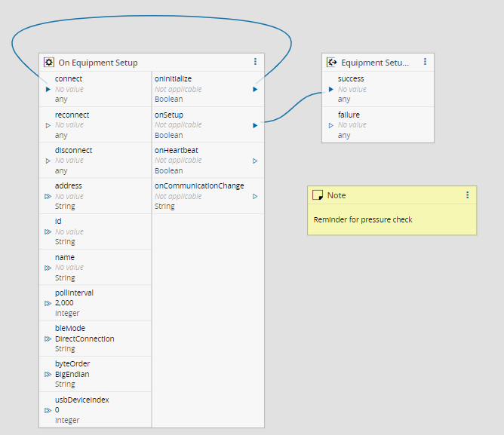504x435 pixels.
Task: Click the success input port arrow
Action: (x=331, y=89)
